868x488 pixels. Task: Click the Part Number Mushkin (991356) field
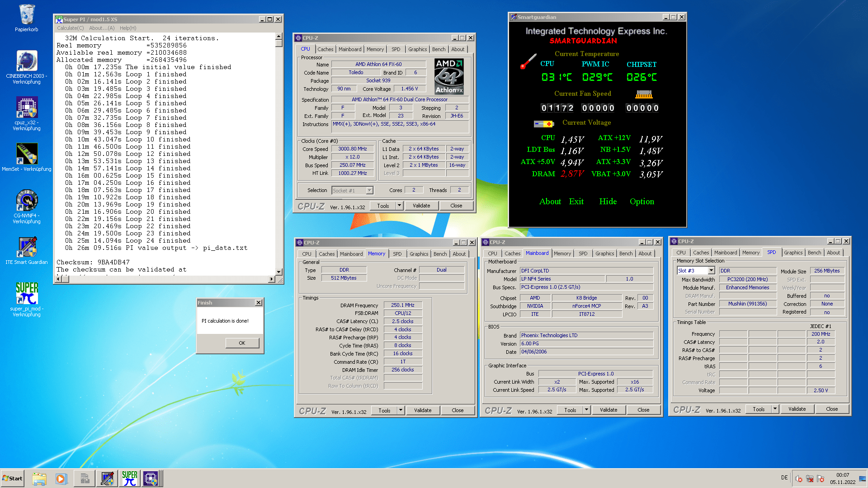tap(747, 304)
